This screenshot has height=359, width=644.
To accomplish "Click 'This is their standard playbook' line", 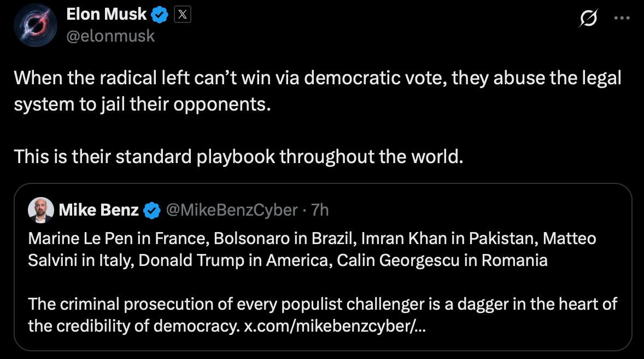I will (238, 157).
